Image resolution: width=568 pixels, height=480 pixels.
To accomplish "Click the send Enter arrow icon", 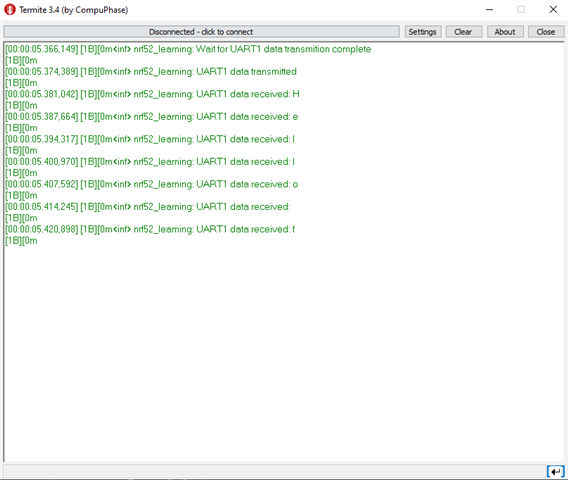I will [x=556, y=472].
